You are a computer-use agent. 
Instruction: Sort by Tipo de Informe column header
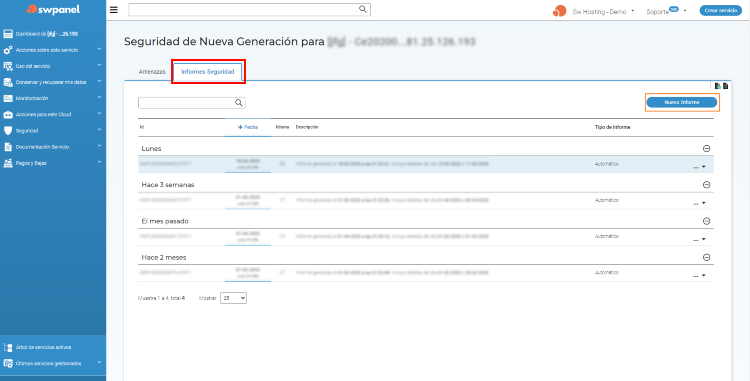coord(612,127)
